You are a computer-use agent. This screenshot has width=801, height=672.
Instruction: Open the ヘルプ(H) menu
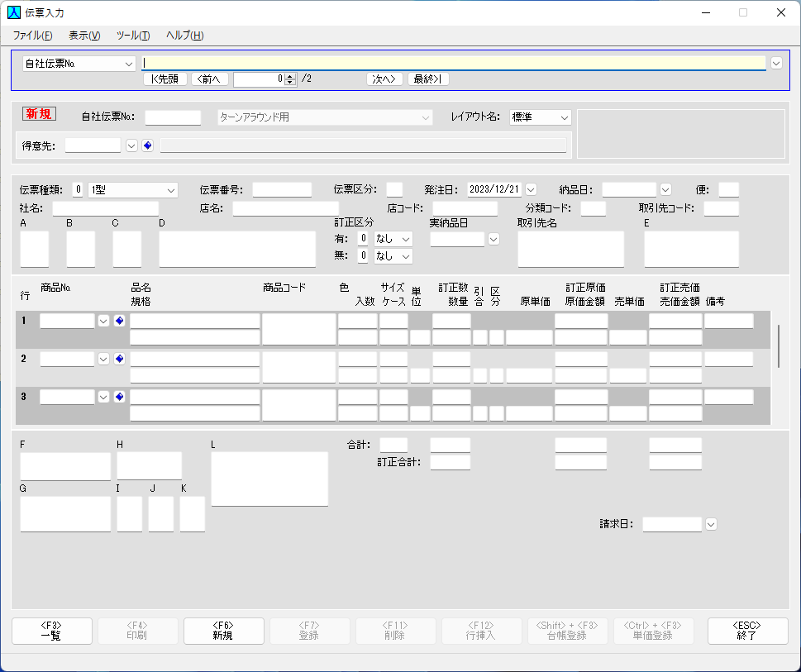pos(185,36)
